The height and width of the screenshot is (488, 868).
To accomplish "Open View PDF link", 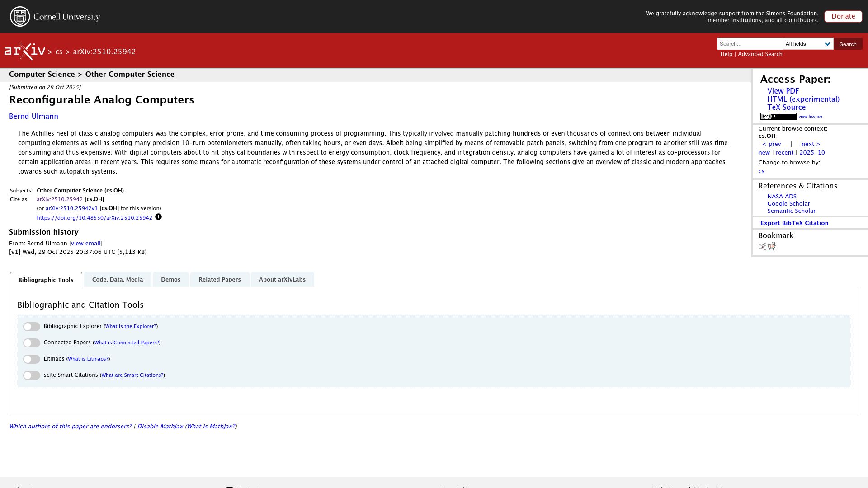I will [x=783, y=91].
